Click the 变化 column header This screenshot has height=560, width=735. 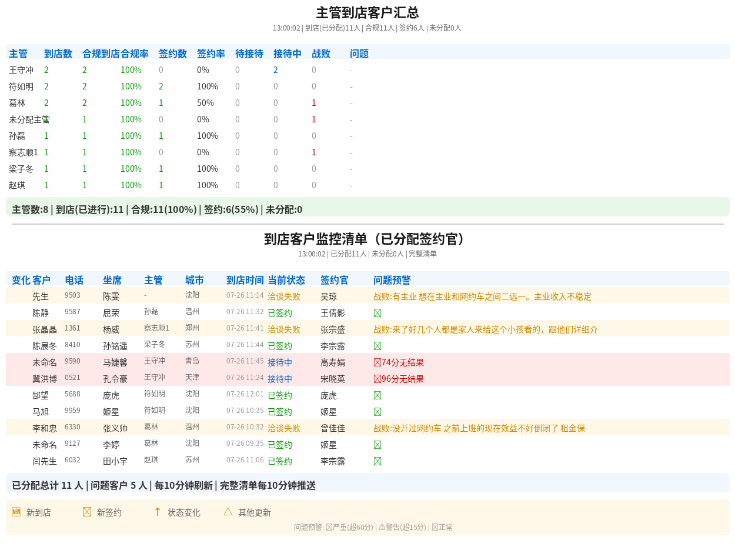21,280
